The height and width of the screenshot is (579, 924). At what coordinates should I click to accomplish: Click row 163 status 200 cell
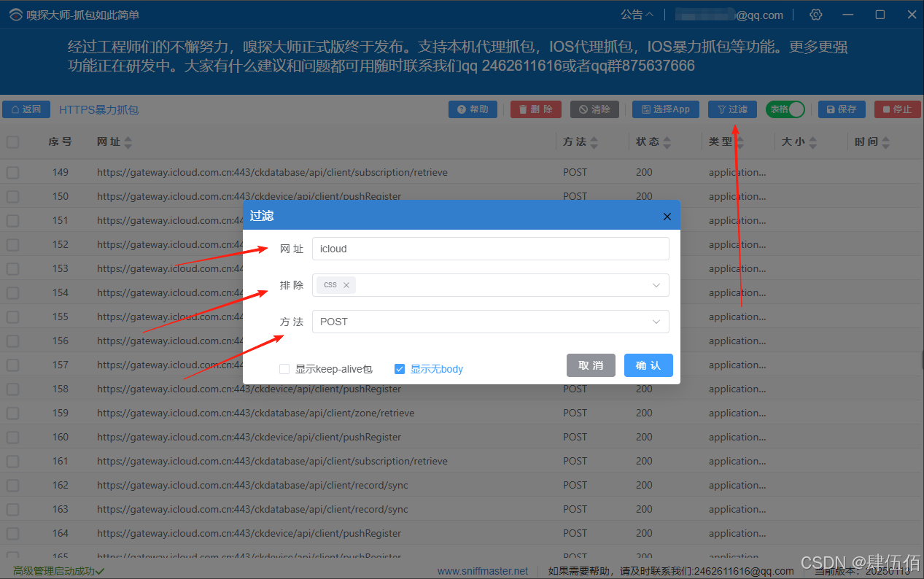coord(644,509)
